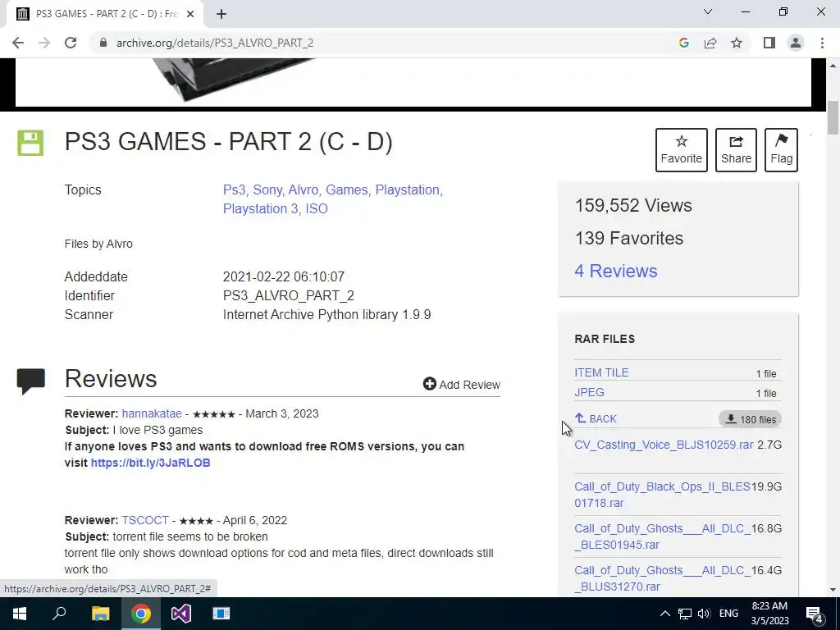
Task: Open the browser side panel icon
Action: 769,43
